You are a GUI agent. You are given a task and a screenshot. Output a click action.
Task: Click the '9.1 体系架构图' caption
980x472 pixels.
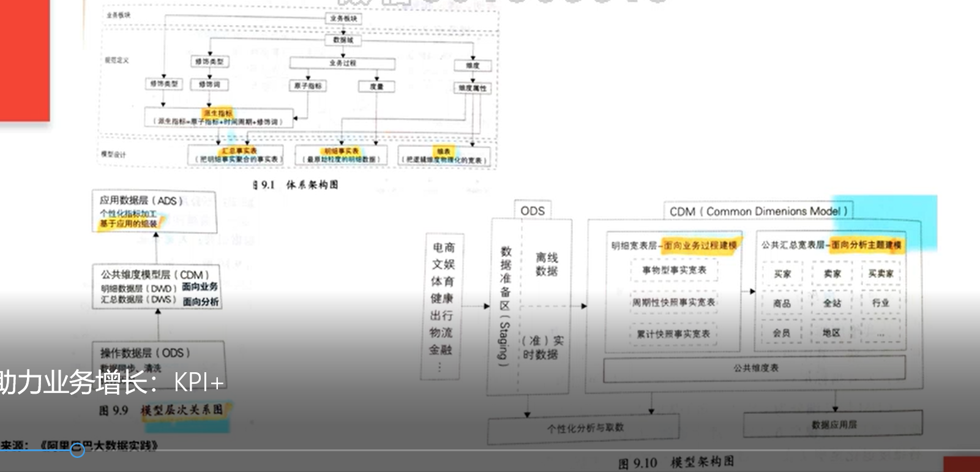click(295, 185)
